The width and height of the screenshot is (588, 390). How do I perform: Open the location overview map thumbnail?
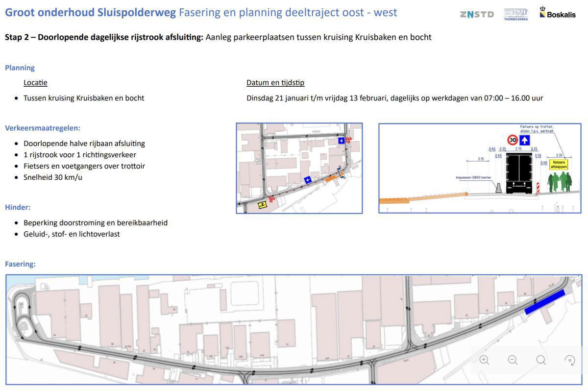tap(299, 168)
